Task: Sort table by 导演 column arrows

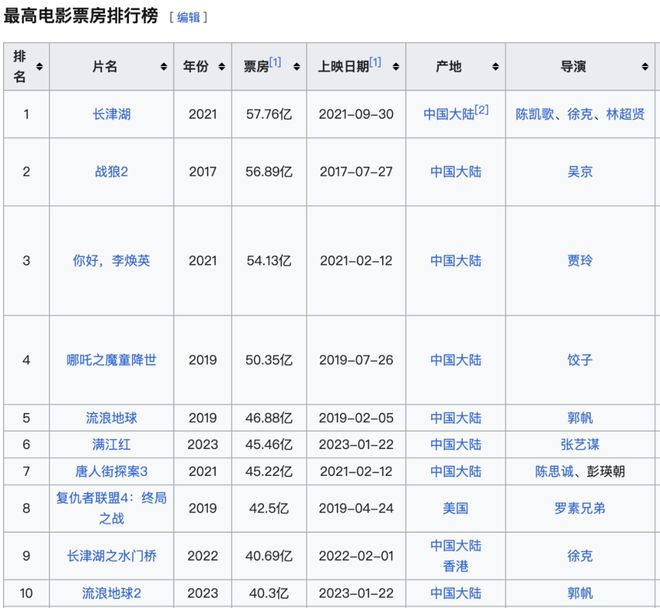Action: (x=645, y=67)
